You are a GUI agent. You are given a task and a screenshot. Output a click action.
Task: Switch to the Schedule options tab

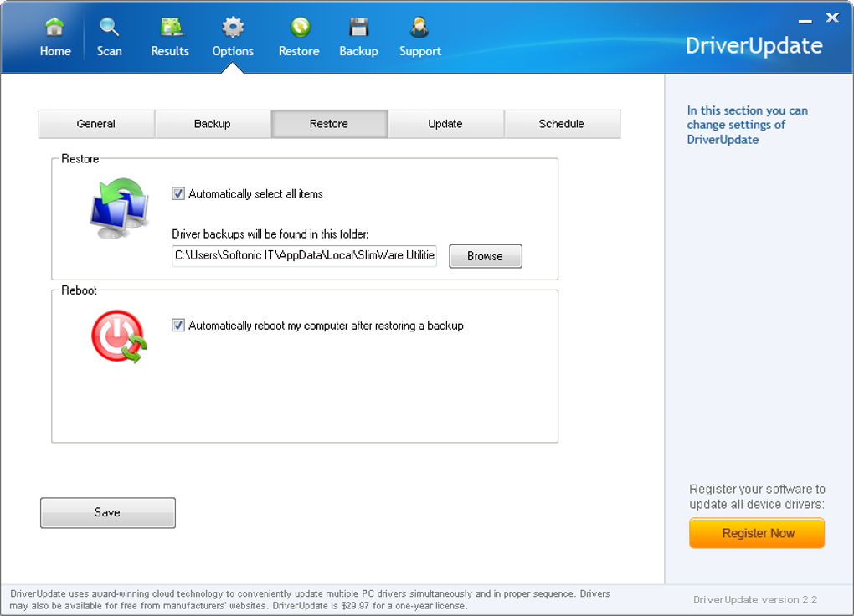[x=562, y=124]
